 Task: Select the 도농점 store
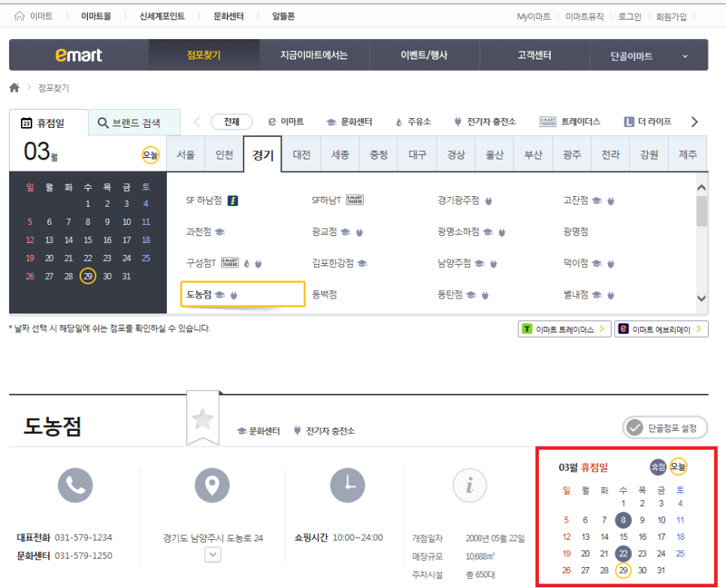243,294
